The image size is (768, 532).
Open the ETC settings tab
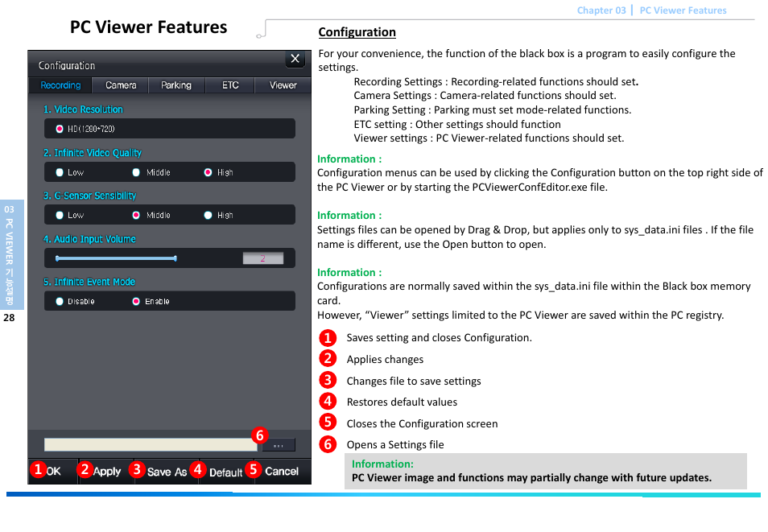click(230, 85)
